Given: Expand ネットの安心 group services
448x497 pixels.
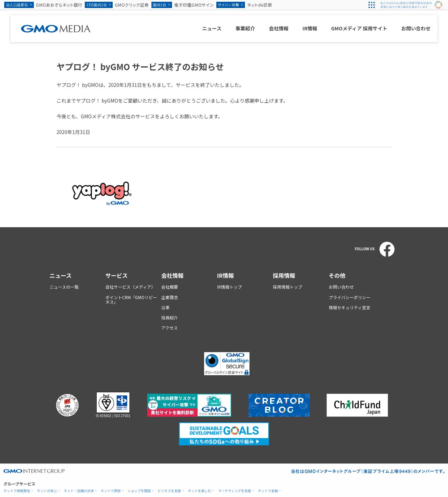Looking at the screenshot, I should point(48,491).
